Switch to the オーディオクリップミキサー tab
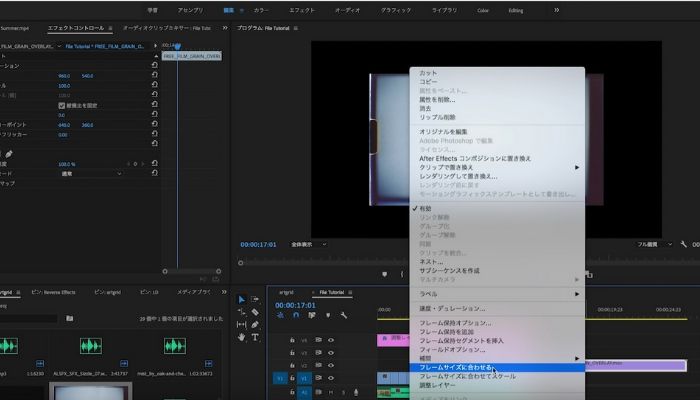This screenshot has width=700, height=400. 167,28
